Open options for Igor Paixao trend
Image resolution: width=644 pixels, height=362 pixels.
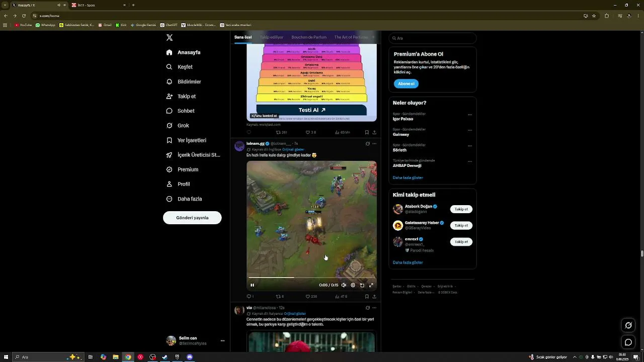[470, 115]
